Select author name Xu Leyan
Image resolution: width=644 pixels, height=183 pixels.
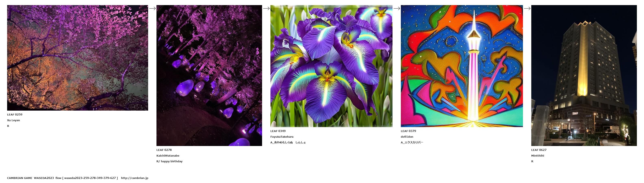click(x=13, y=120)
